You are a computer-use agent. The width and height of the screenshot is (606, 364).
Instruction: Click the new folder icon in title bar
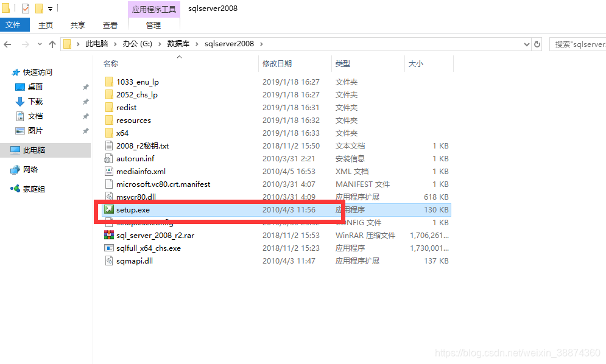point(39,8)
